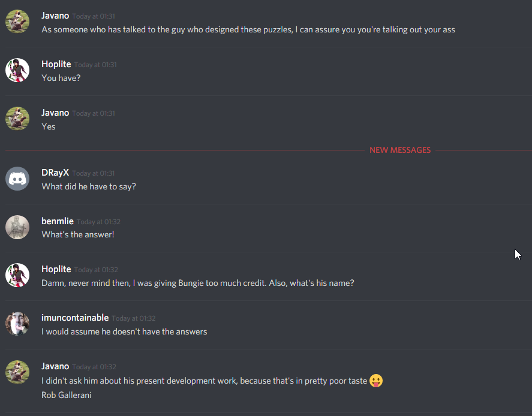
Task: Click timestamp beside imuncontainable's username
Action: pos(134,318)
